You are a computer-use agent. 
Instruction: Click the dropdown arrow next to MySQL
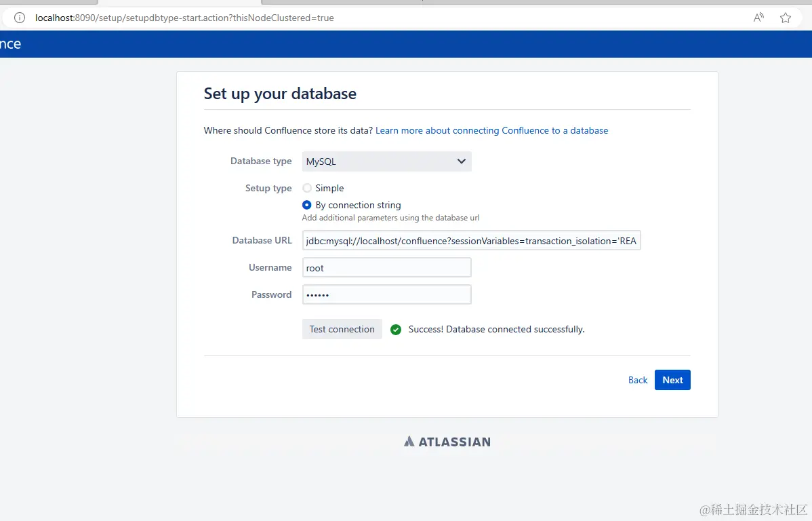pos(462,161)
